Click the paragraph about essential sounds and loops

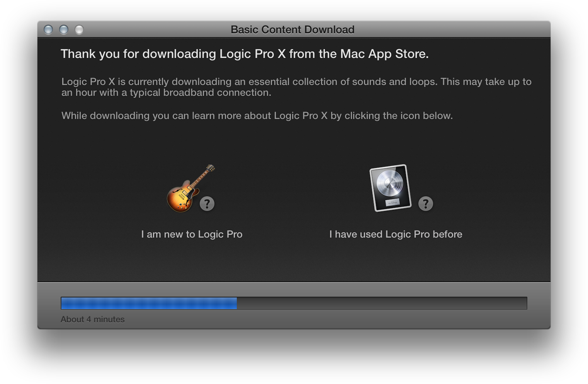point(296,87)
